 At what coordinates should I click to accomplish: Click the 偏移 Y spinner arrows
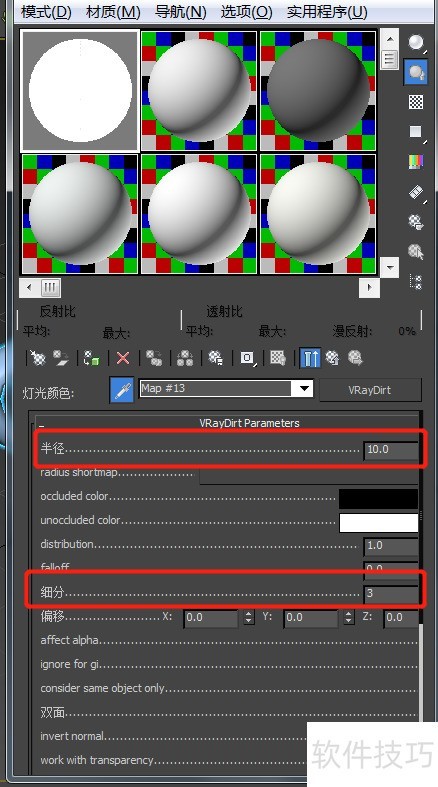coord(349,617)
